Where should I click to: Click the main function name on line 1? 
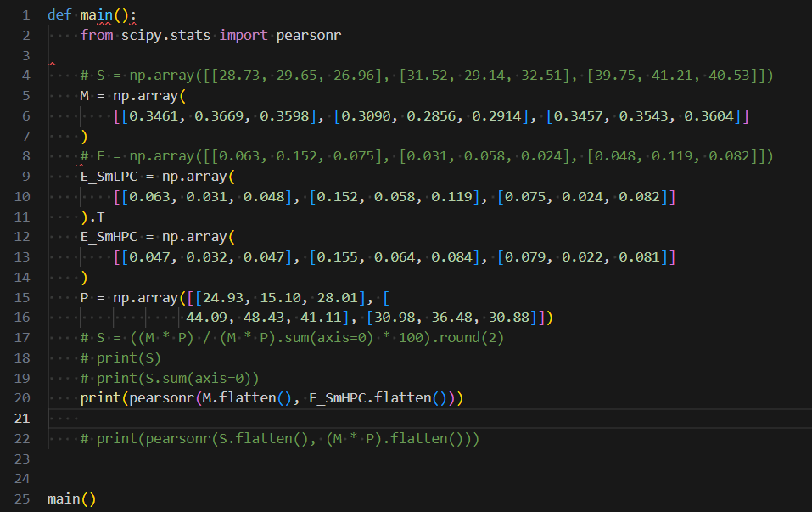[x=96, y=14]
